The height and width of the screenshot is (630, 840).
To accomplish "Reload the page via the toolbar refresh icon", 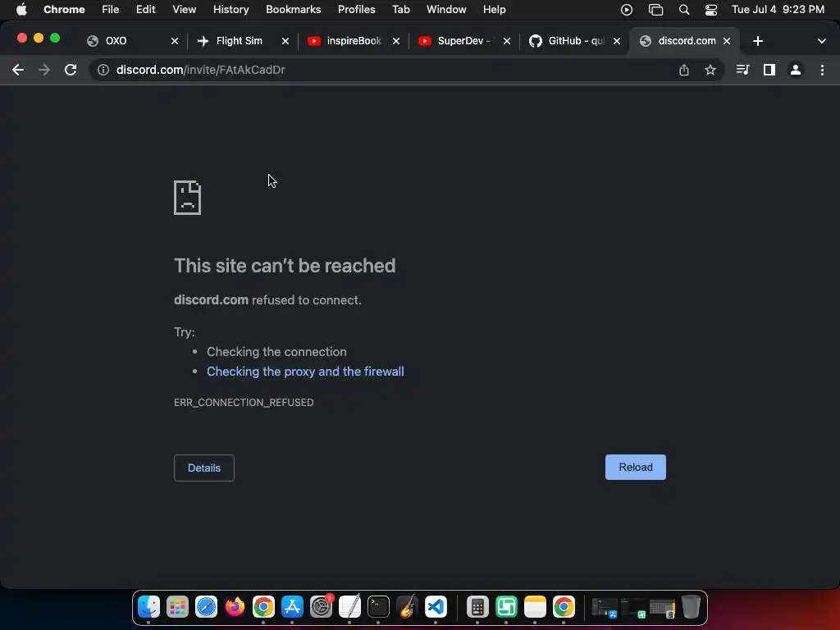I will click(71, 70).
